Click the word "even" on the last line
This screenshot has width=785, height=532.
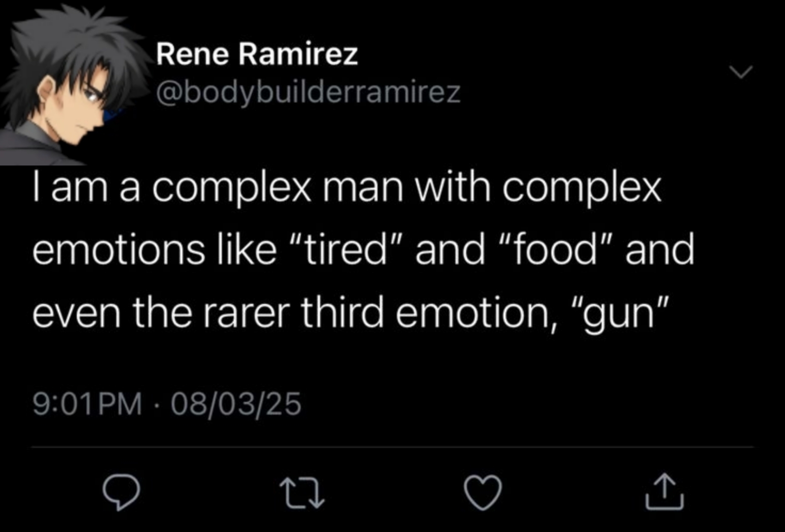(76, 313)
